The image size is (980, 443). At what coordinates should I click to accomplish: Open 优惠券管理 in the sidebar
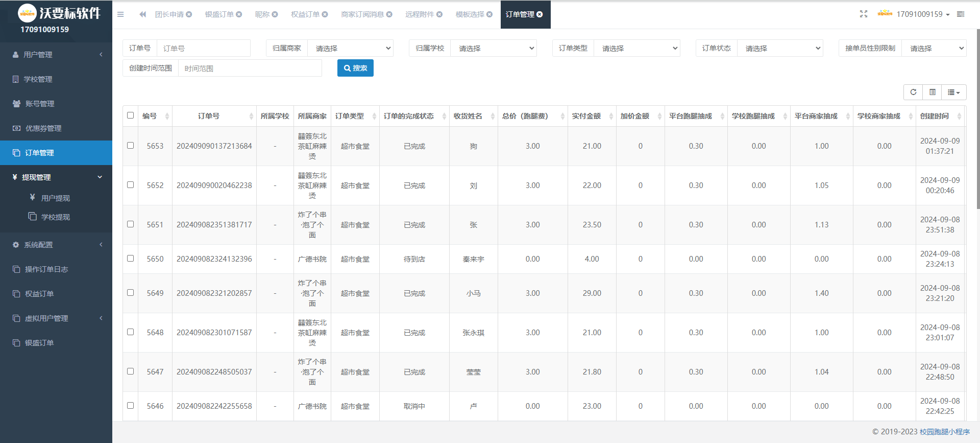click(56, 128)
